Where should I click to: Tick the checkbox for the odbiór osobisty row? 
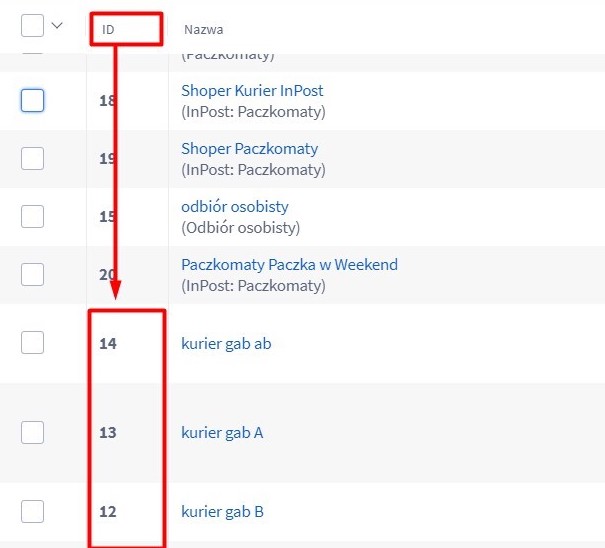pyautogui.click(x=33, y=216)
